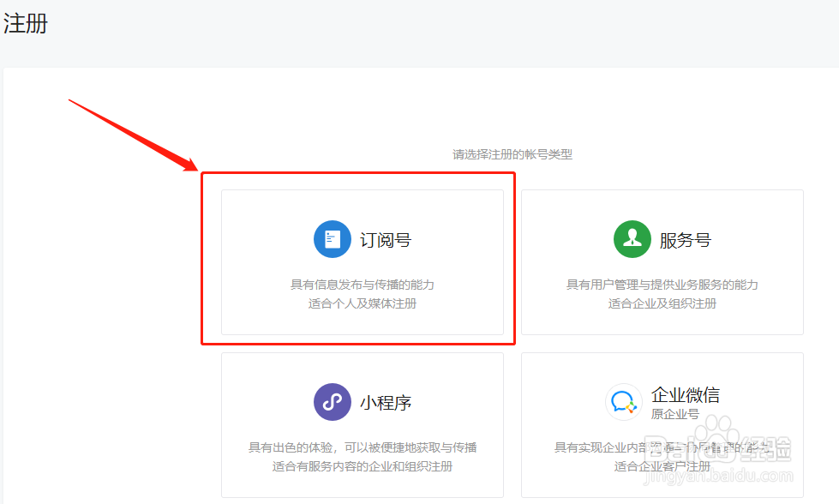Click the blue 订阅号 document icon

(x=333, y=239)
